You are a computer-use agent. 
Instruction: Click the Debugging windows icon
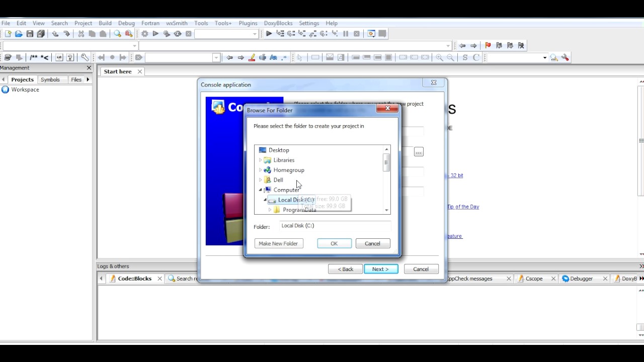(x=371, y=34)
